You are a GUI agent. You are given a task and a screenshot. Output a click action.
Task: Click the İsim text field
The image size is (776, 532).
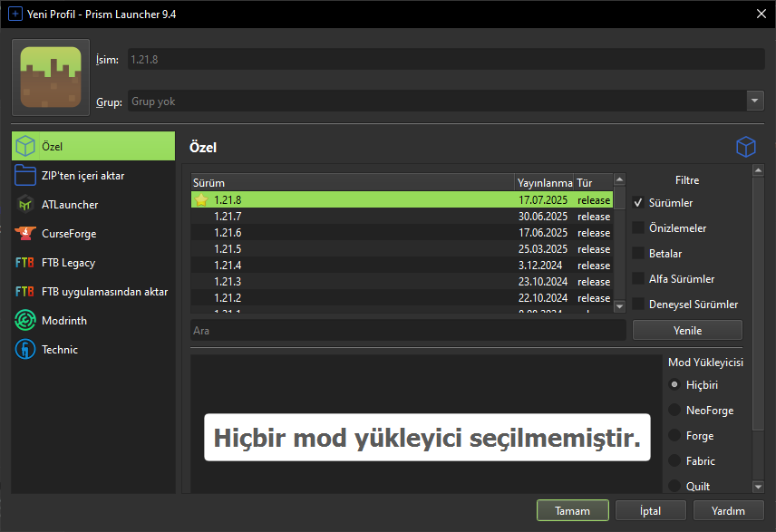pyautogui.click(x=446, y=59)
